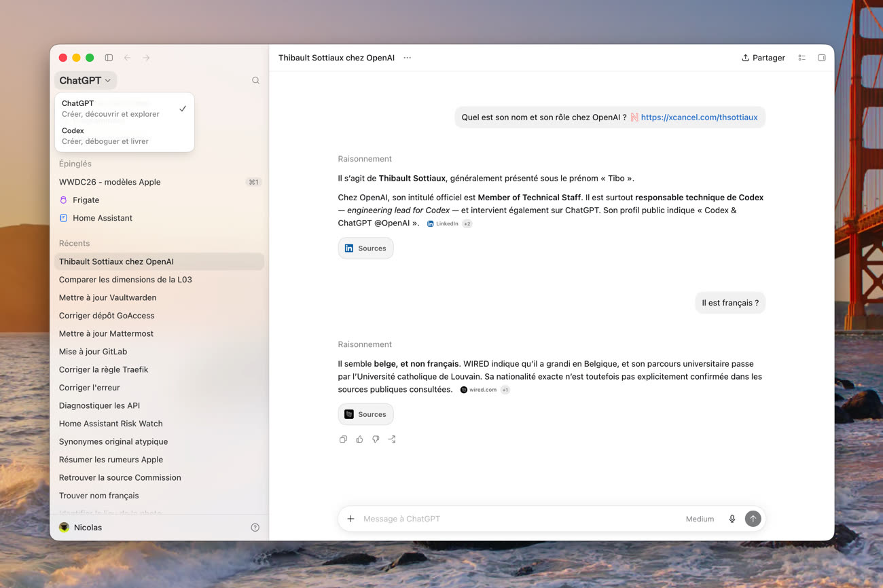
Task: Open the three-dot conversation options menu
Action: 407,58
